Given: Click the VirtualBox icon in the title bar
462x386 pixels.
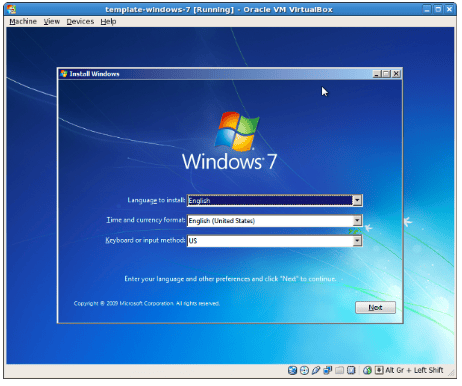Looking at the screenshot, I should [x=12, y=9].
